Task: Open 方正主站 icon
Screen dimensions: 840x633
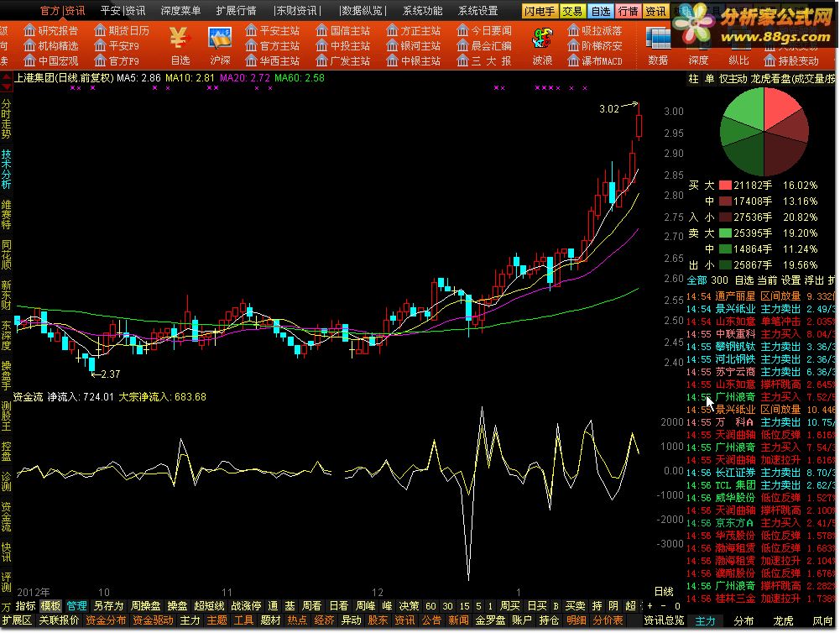Action: click(413, 30)
